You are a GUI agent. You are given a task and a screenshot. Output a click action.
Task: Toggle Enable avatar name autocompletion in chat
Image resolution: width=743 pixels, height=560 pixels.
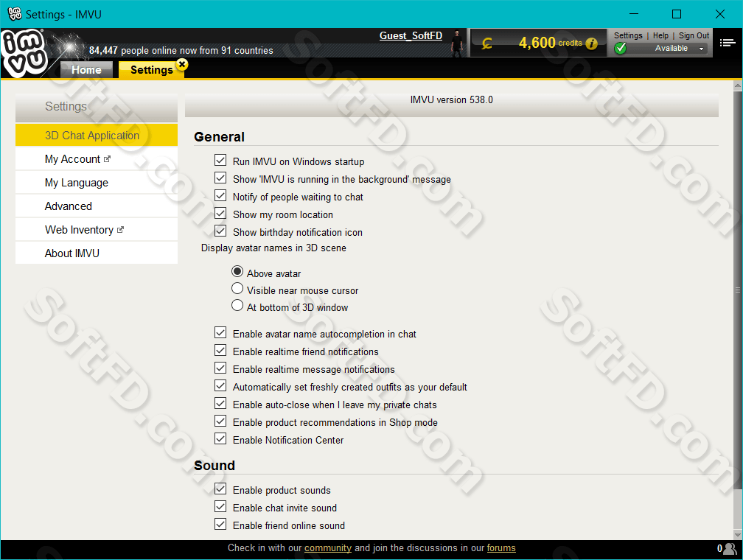click(x=220, y=332)
